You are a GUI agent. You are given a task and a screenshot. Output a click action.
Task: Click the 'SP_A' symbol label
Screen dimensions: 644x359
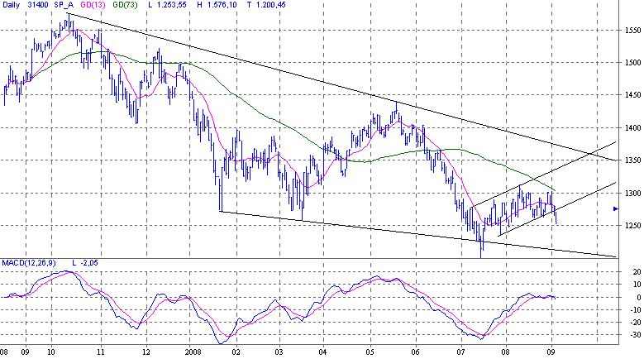64,5
